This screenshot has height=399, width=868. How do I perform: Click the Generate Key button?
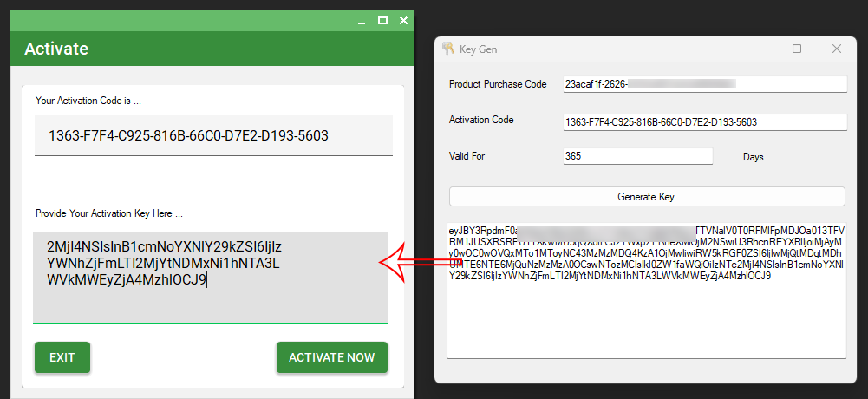pos(646,197)
